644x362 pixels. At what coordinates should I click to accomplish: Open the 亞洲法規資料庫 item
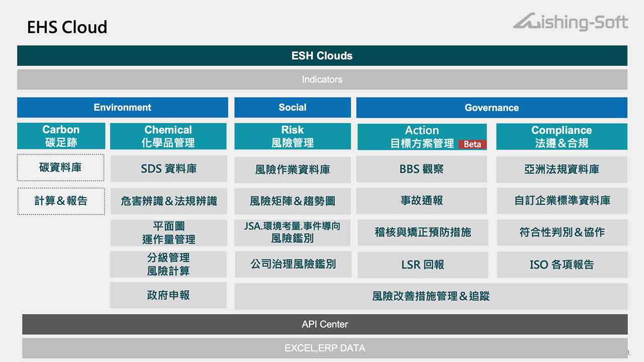[561, 169]
